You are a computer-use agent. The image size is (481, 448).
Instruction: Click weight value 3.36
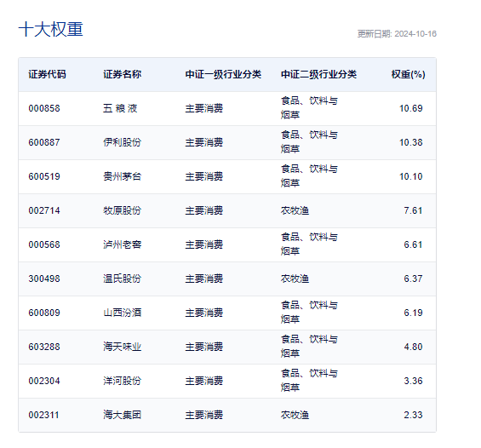(413, 381)
